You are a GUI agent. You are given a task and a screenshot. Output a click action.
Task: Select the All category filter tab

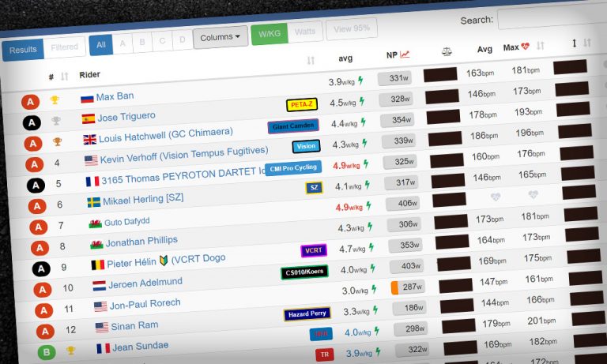100,44
